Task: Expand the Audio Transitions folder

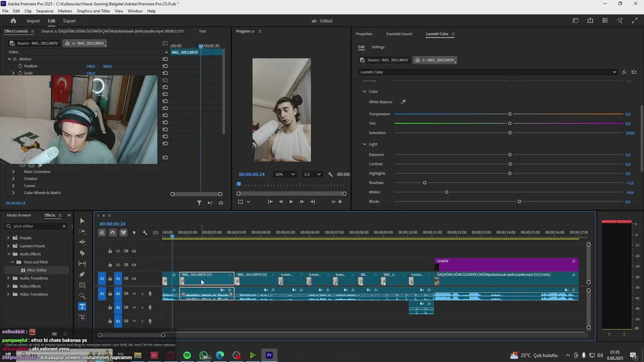Action: click(8, 278)
